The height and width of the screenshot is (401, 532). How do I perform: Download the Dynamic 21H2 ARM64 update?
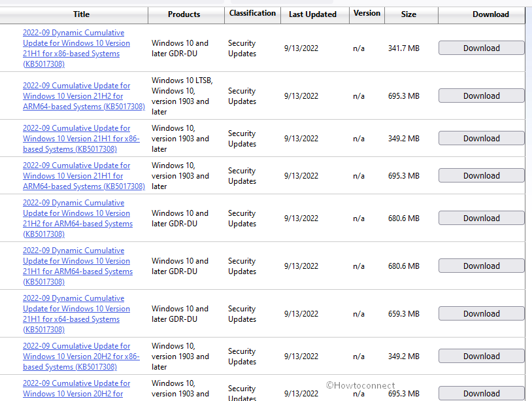pos(481,218)
